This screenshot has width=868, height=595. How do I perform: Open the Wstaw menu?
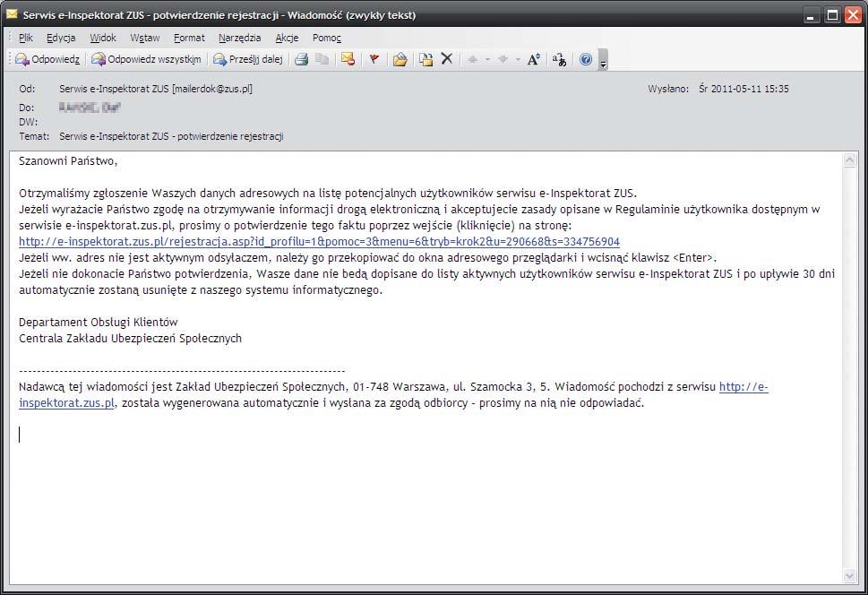(145, 38)
